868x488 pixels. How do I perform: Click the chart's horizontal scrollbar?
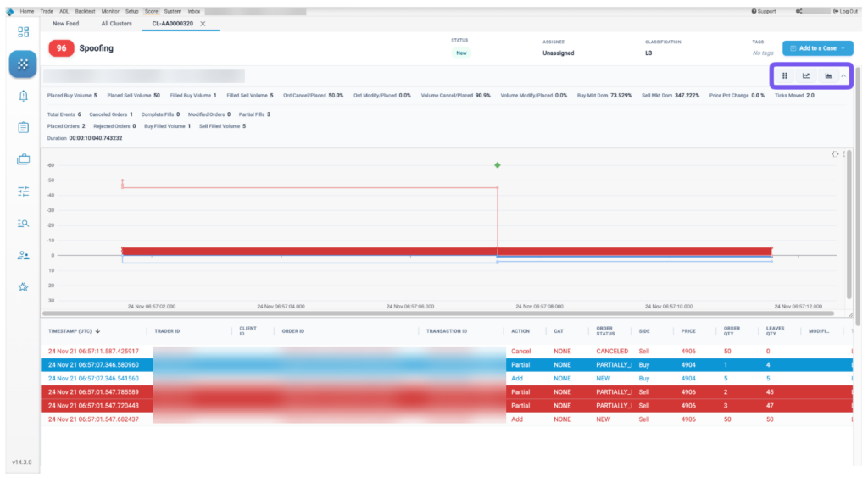438,313
